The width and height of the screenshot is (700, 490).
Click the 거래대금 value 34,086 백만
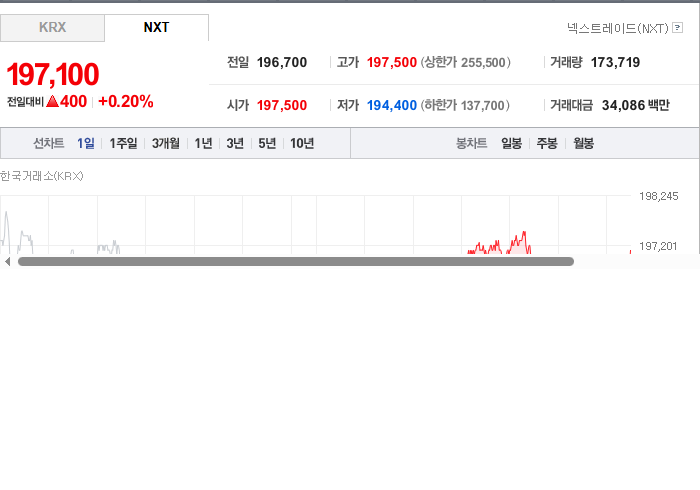pos(636,105)
